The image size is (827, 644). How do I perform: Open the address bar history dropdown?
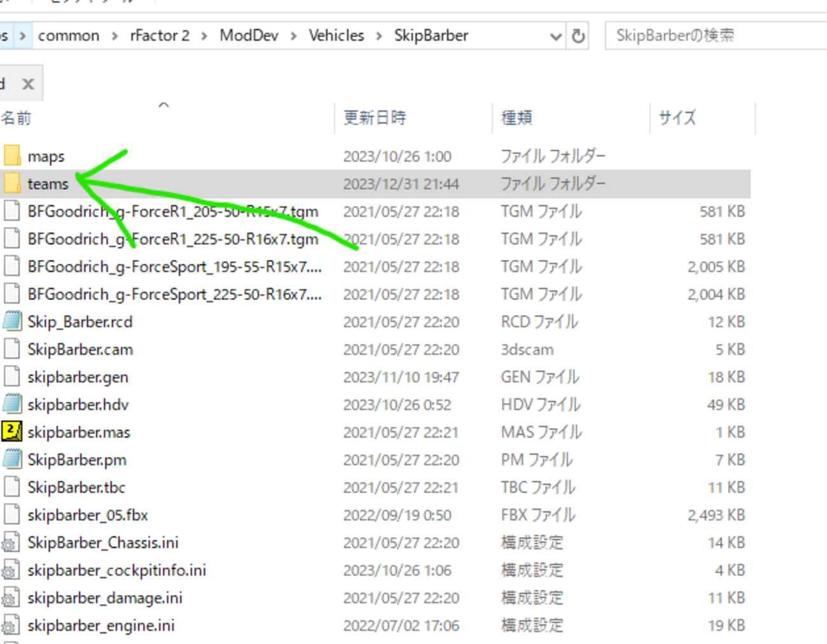coord(555,36)
